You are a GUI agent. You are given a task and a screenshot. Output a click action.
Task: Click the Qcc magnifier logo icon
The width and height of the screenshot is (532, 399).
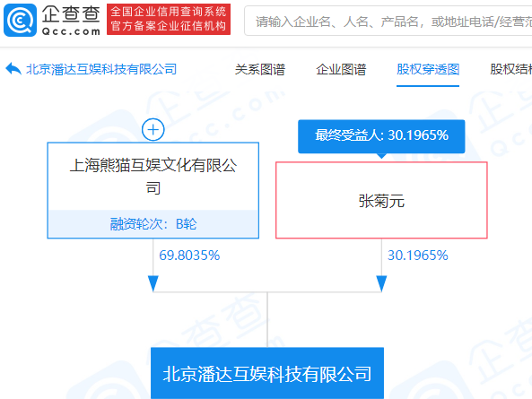pyautogui.click(x=20, y=20)
